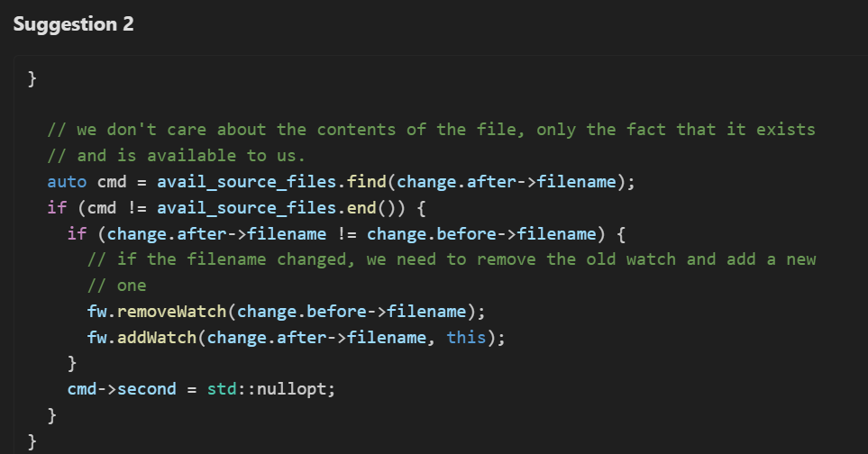Click the inner "if" comparing filenames
Image resolution: width=868 pixels, height=454 pixels.
coord(77,234)
